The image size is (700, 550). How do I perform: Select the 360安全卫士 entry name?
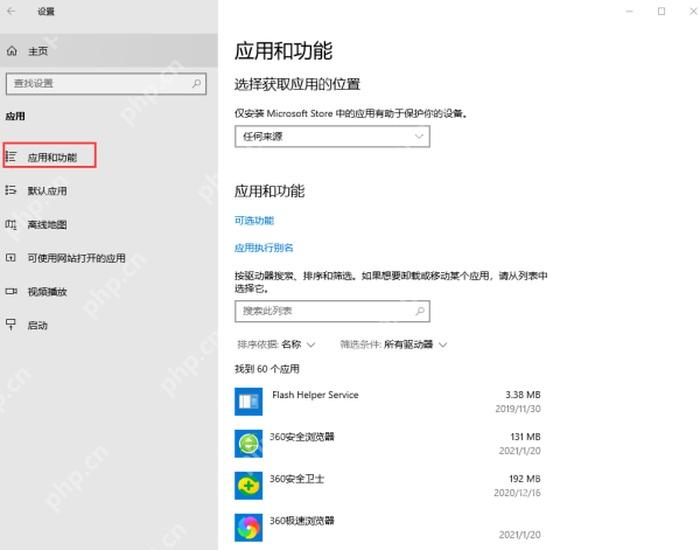(x=296, y=479)
